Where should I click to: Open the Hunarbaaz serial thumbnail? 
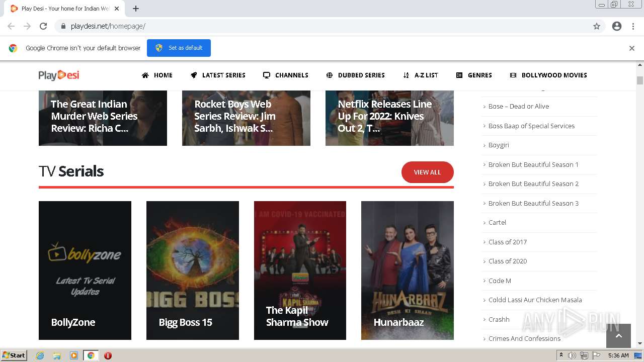click(x=408, y=270)
